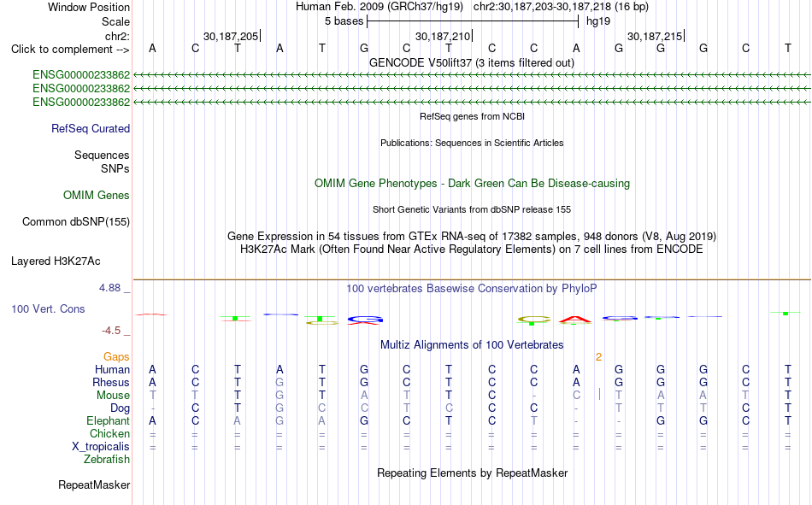Screen dimensions: 812x505
Task: Click the Multiz Alignments of 100 Vertebrates title
Action: 472,345
